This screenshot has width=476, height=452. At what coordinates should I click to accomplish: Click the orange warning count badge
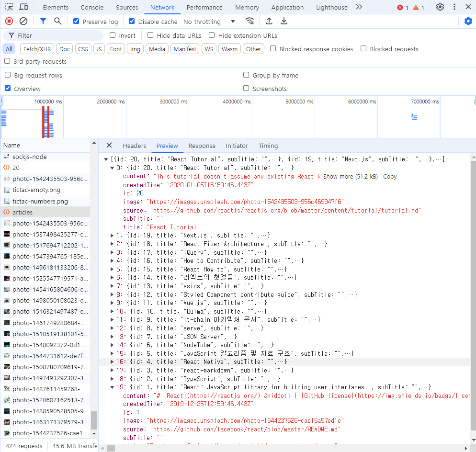[419, 8]
